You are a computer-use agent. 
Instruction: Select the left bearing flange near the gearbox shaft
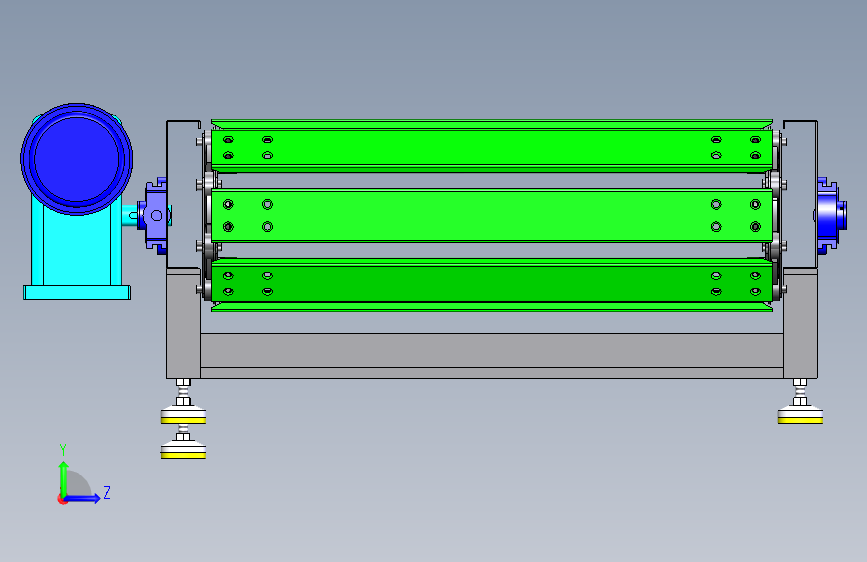click(x=156, y=216)
